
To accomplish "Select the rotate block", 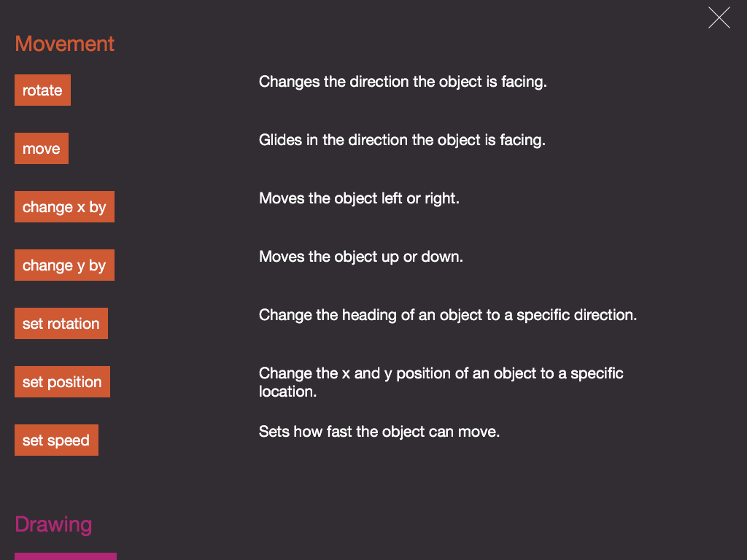I will tap(42, 90).
